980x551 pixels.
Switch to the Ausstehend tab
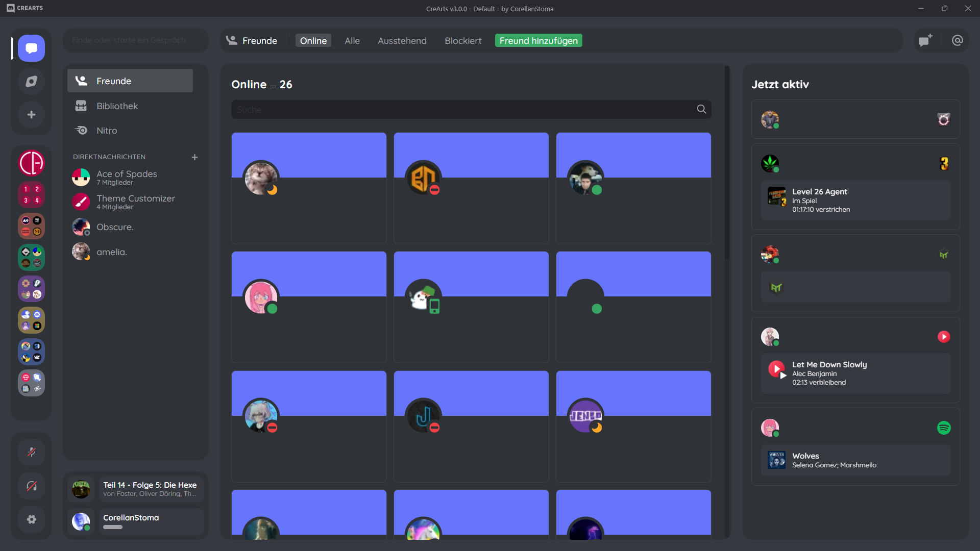point(402,41)
